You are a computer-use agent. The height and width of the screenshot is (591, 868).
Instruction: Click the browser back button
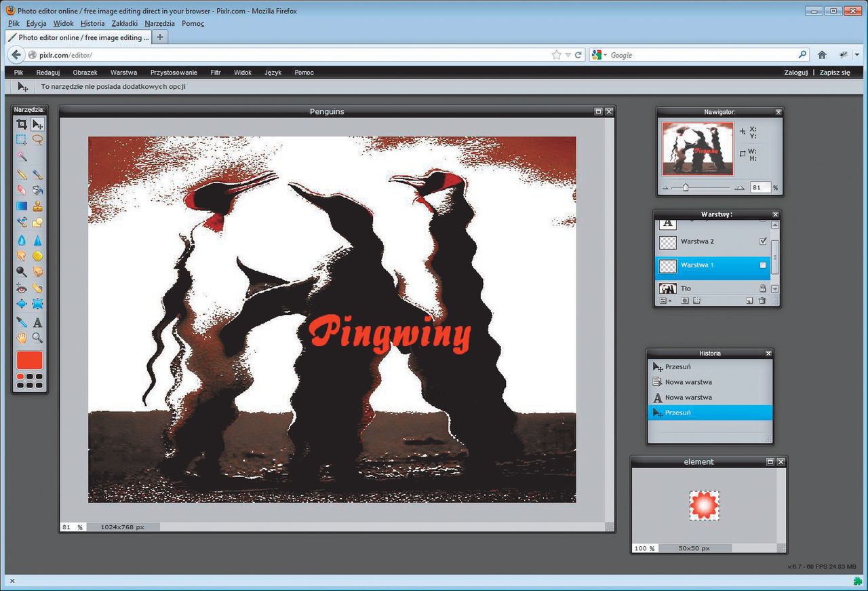point(16,55)
